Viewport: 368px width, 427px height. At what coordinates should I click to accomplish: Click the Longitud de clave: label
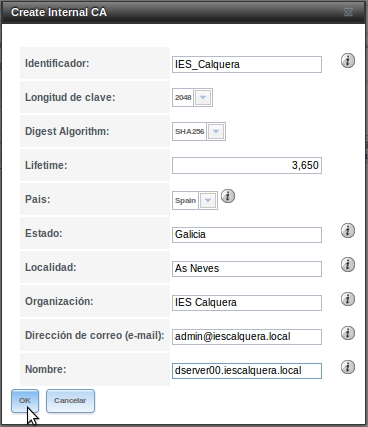click(x=70, y=97)
